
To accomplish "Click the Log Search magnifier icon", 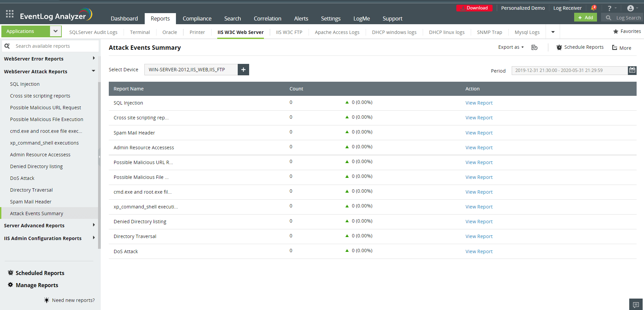I will click(608, 17).
